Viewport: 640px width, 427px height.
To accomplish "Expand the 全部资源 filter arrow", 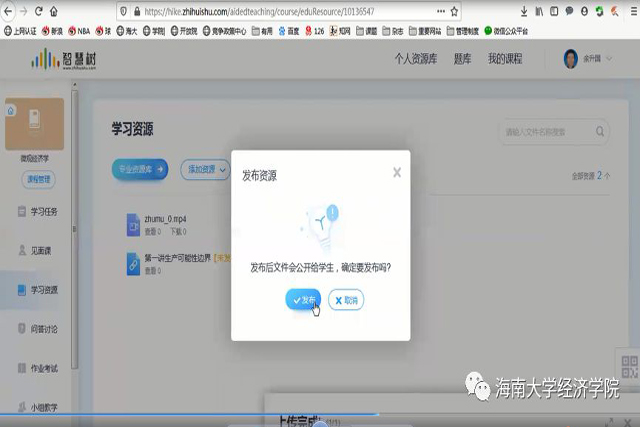I will click(x=607, y=176).
